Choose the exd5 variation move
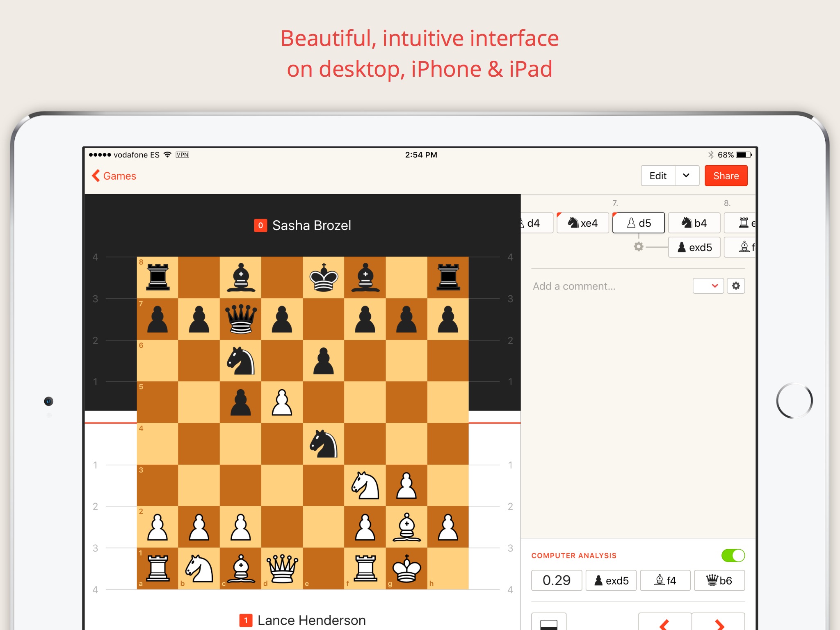 694,247
